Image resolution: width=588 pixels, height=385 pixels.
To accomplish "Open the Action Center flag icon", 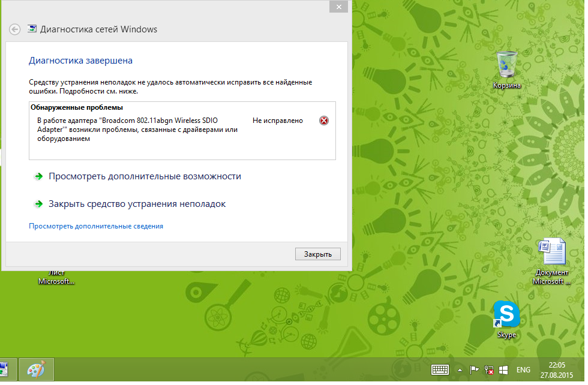I will tap(474, 370).
